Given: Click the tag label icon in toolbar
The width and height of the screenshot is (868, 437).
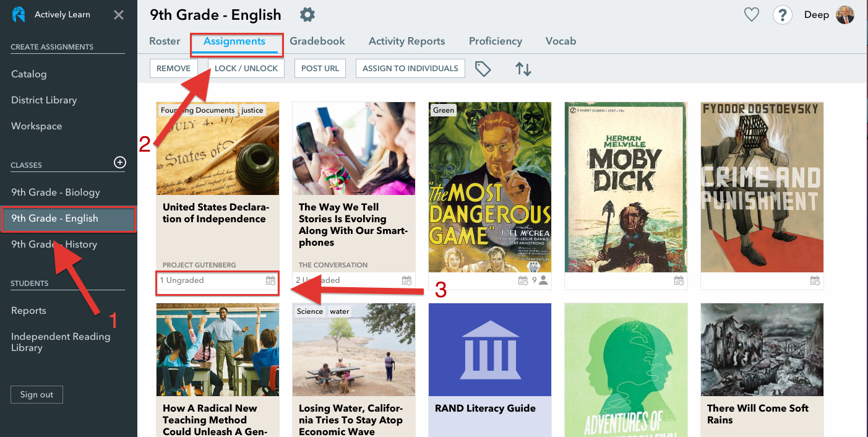Looking at the screenshot, I should coord(483,69).
